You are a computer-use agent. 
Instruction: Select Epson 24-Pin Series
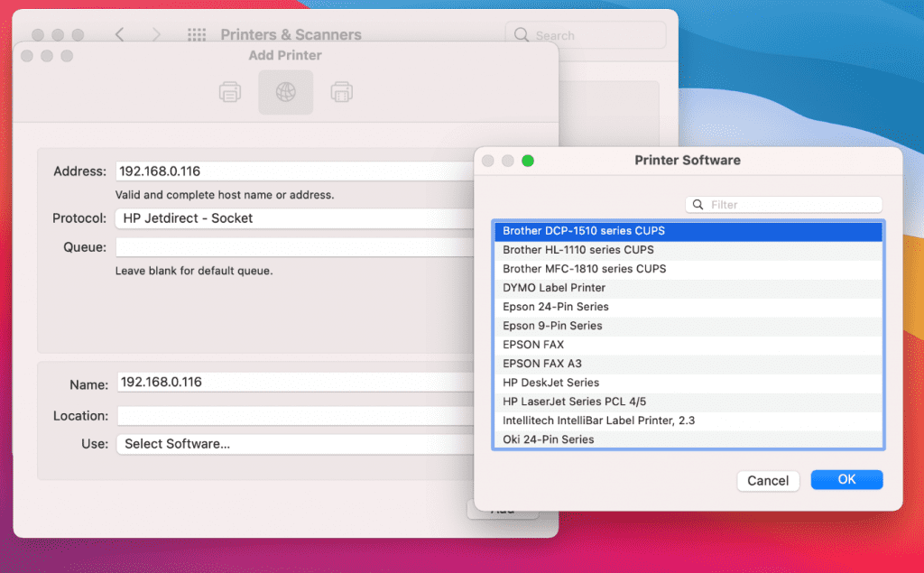[x=688, y=307]
